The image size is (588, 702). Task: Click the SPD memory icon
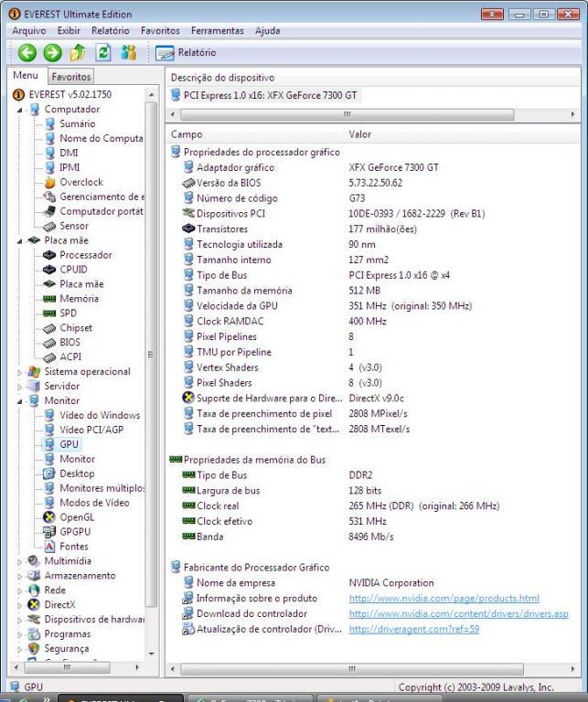click(49, 314)
